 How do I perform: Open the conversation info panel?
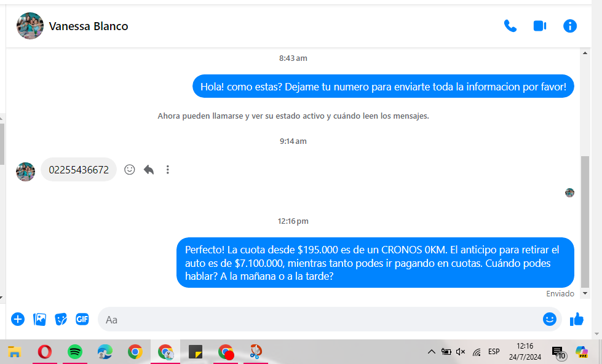(x=570, y=26)
